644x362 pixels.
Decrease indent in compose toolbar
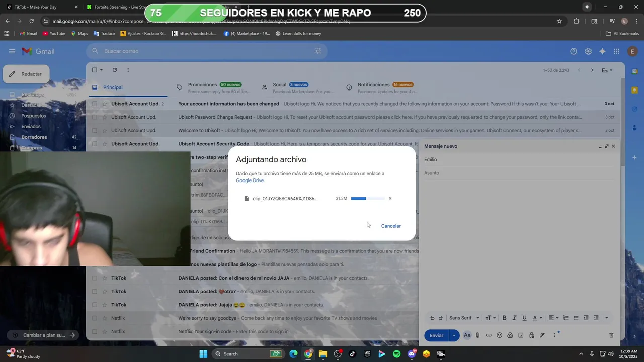point(586,318)
